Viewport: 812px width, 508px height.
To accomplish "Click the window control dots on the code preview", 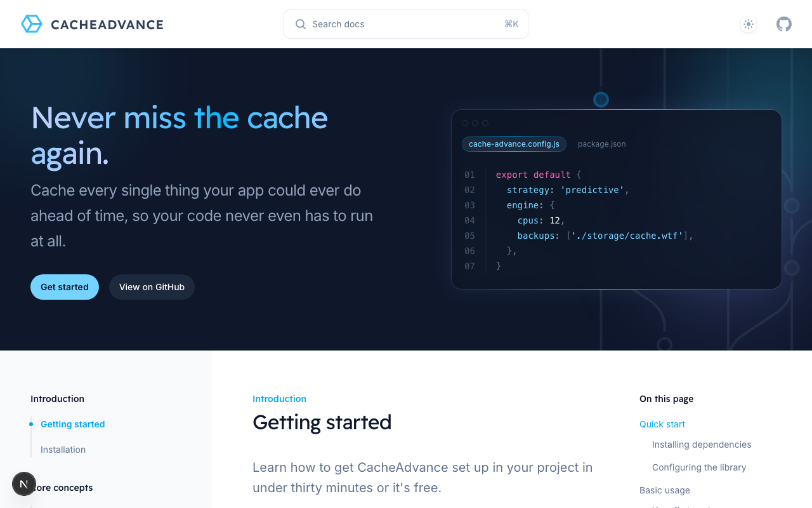I will 475,123.
